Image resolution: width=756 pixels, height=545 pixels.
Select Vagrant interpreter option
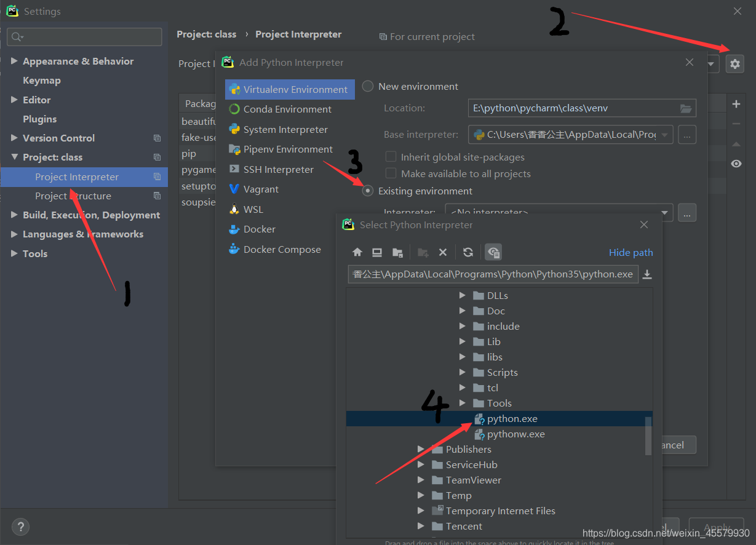[x=261, y=189]
